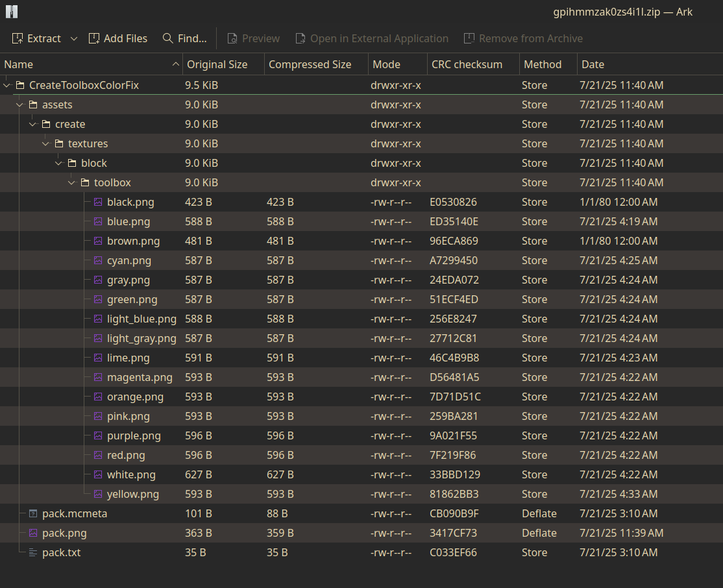Click the Find... button label
Image resolution: width=723 pixels, height=588 pixels.
point(192,39)
